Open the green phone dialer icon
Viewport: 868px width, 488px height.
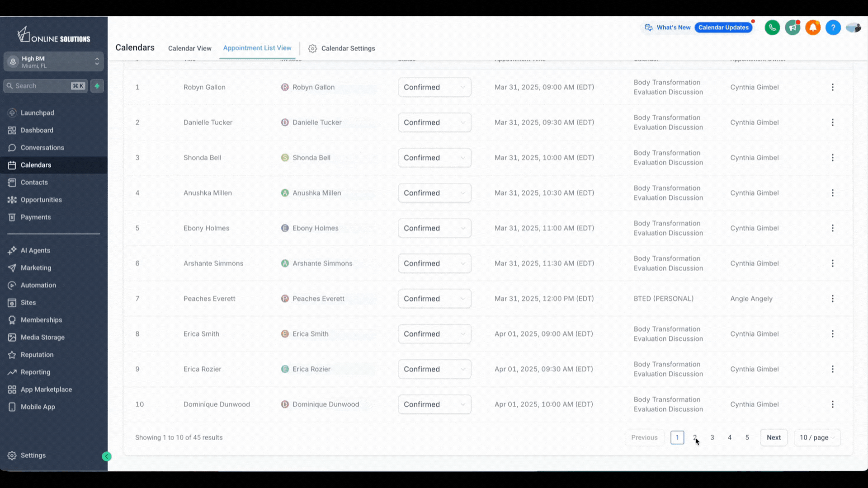click(772, 28)
